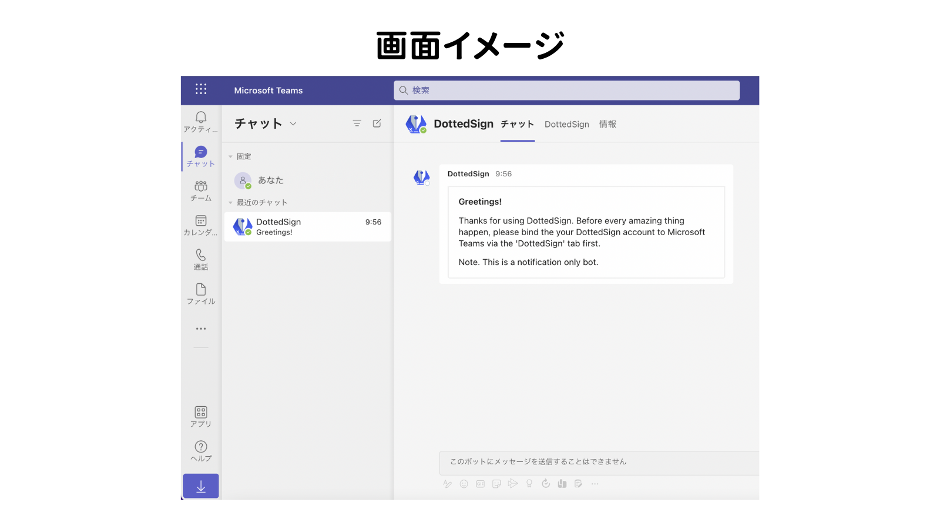Expand the チャット header dropdown chevron
Viewport: 941px width, 529px height.
[x=293, y=124]
